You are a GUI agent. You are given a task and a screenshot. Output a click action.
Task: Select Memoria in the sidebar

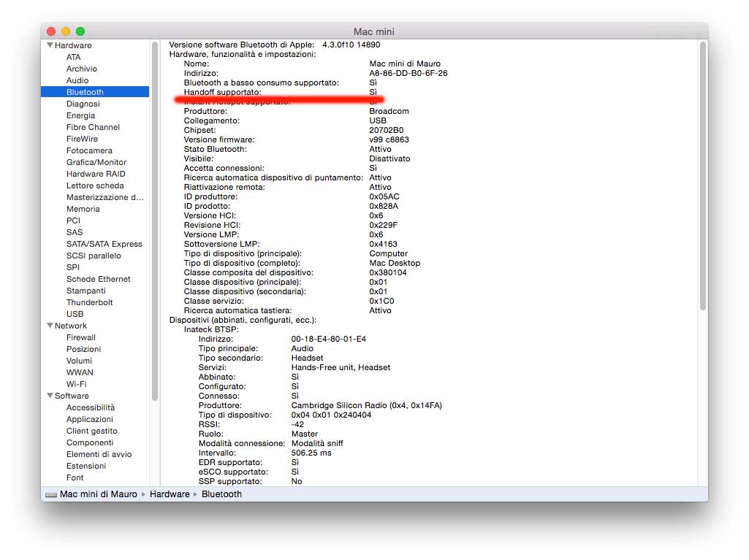tap(83, 209)
